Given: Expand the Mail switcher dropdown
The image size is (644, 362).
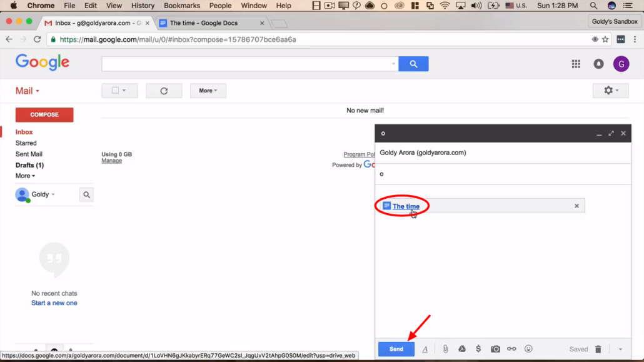Looking at the screenshot, I should tap(28, 91).
